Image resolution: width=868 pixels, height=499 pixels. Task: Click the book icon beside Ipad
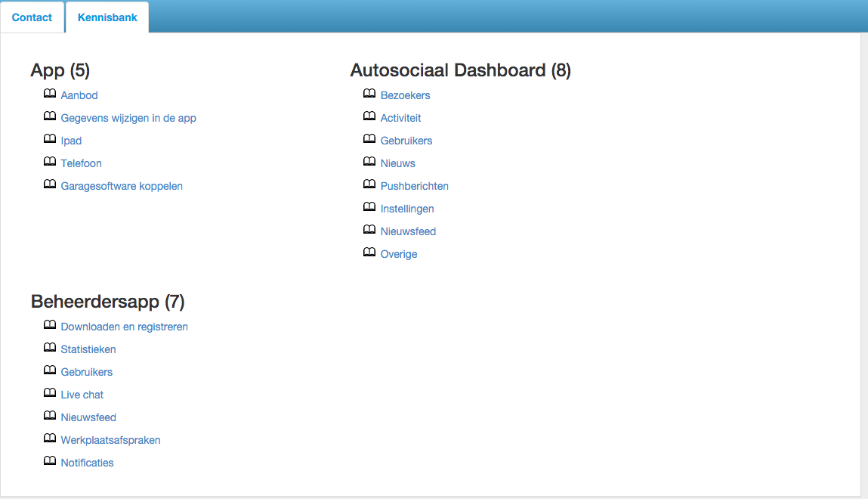point(50,139)
